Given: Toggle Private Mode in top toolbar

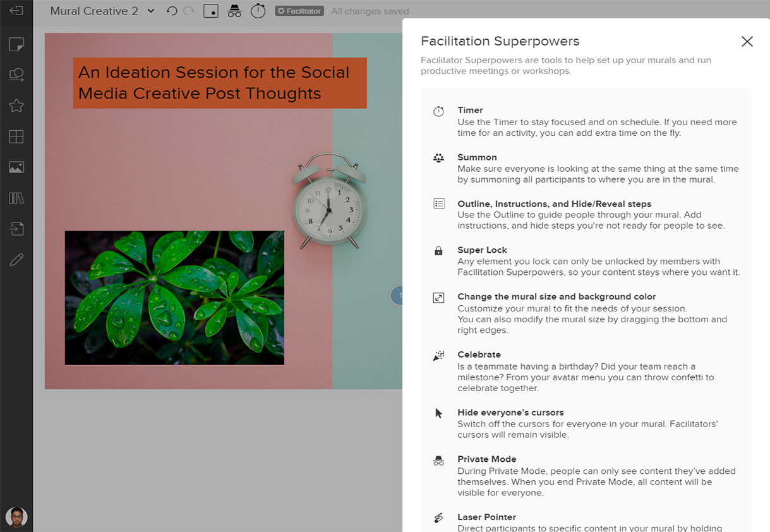Looking at the screenshot, I should pos(234,11).
